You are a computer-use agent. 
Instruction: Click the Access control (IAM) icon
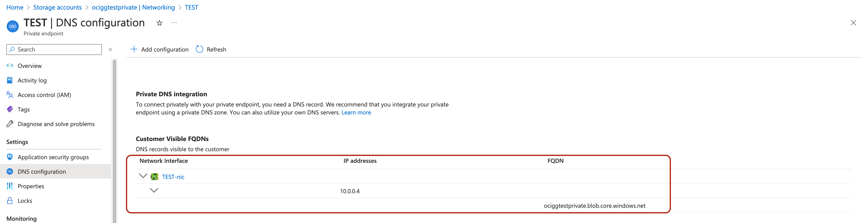[10, 95]
